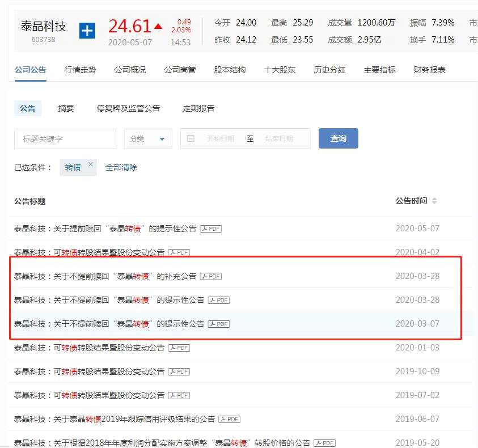Open the 公司概况 tab
This screenshot has height=448, width=478.
coord(130,70)
